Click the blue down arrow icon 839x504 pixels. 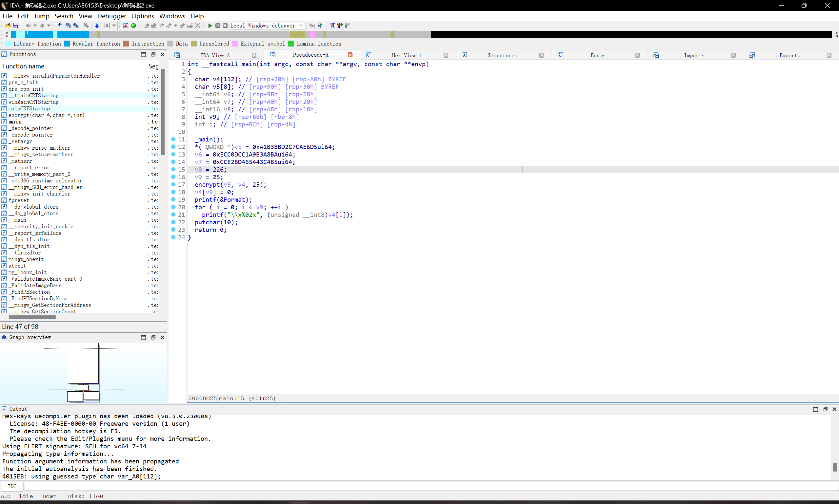coord(96,26)
